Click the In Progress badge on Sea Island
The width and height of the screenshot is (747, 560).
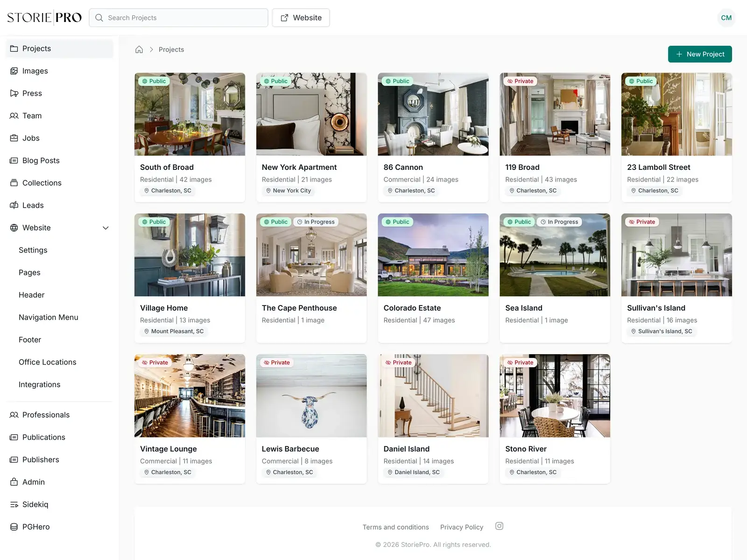click(x=559, y=222)
